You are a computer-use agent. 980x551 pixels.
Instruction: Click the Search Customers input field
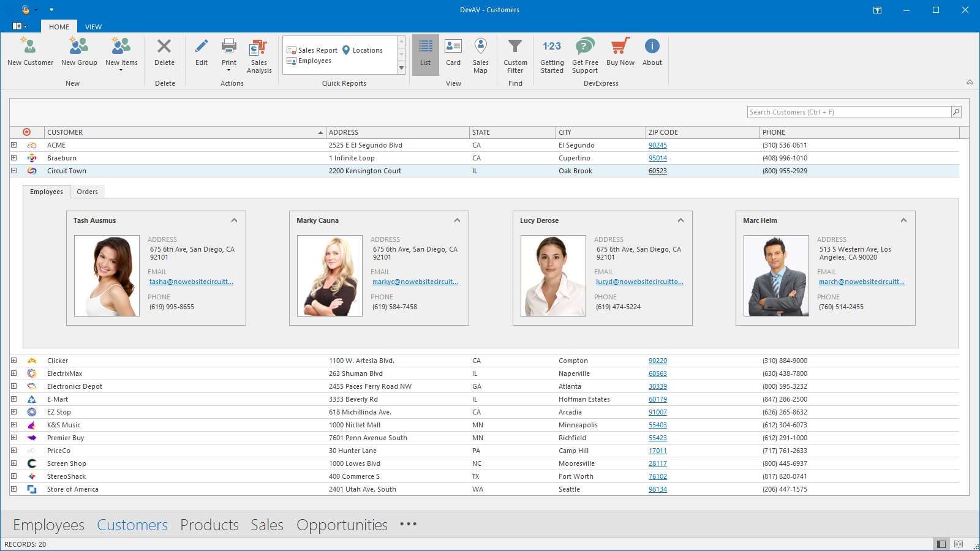click(849, 112)
